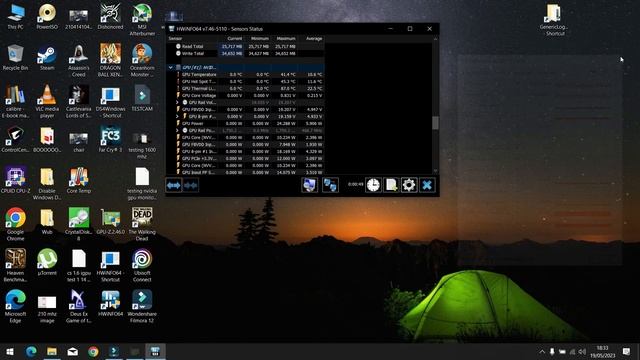Screen dimensions: 640x360
Task: Select the PowerISO desktop icon
Action: 47,17
